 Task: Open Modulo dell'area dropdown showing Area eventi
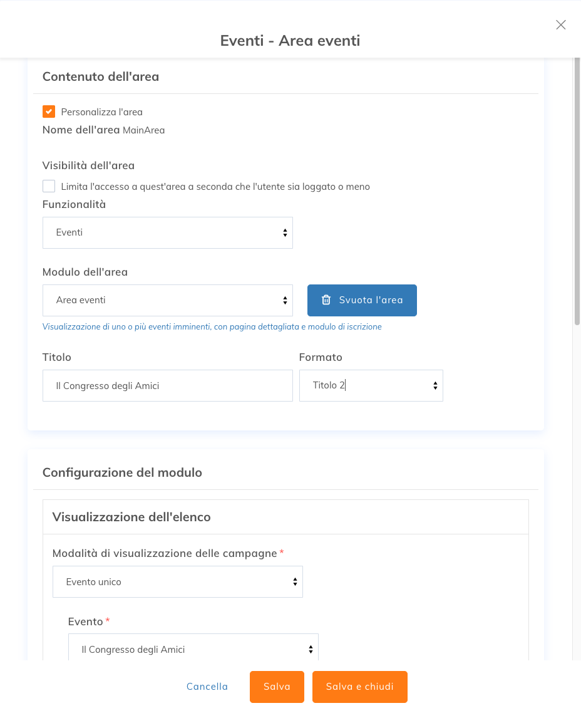click(x=168, y=300)
